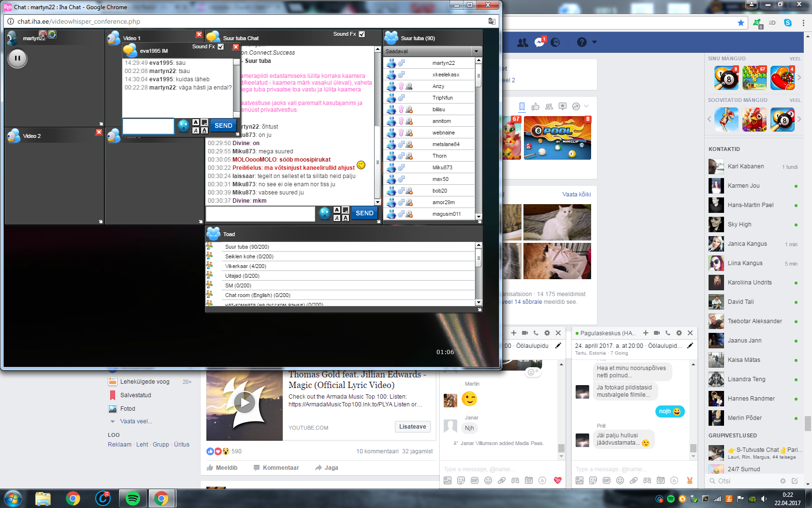The image size is (812, 508).
Task: Toggle bold text format in eva1995 IM
Action: click(x=196, y=122)
